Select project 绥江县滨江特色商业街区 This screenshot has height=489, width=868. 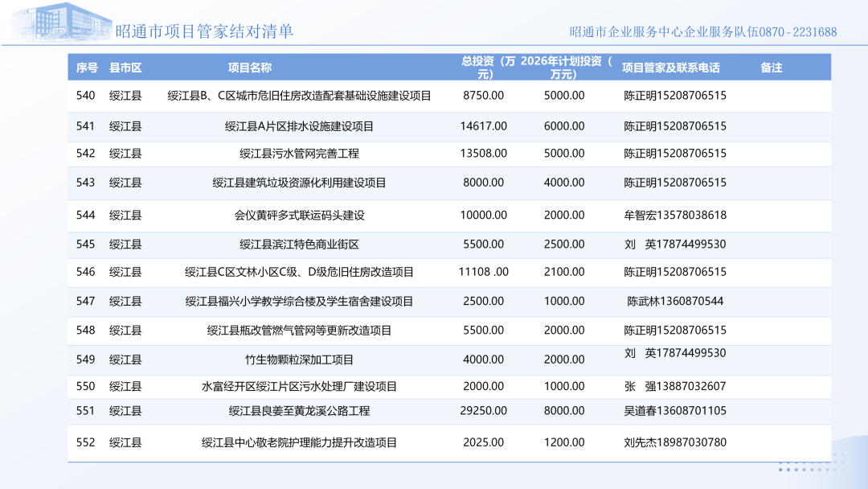point(300,244)
